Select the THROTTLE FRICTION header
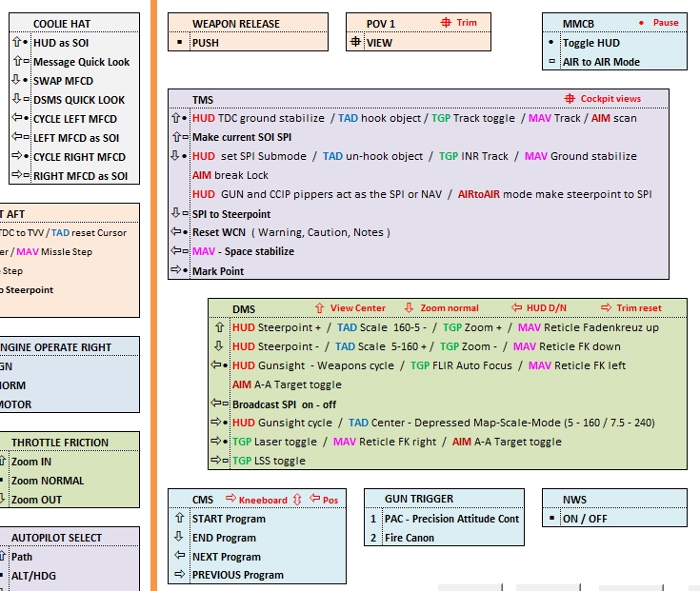 [x=70, y=442]
